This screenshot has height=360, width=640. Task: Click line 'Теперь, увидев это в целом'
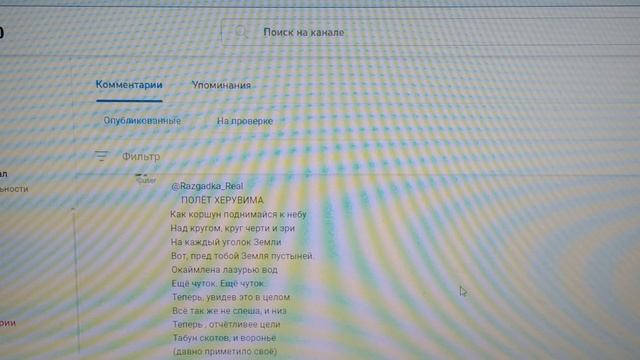231,297
